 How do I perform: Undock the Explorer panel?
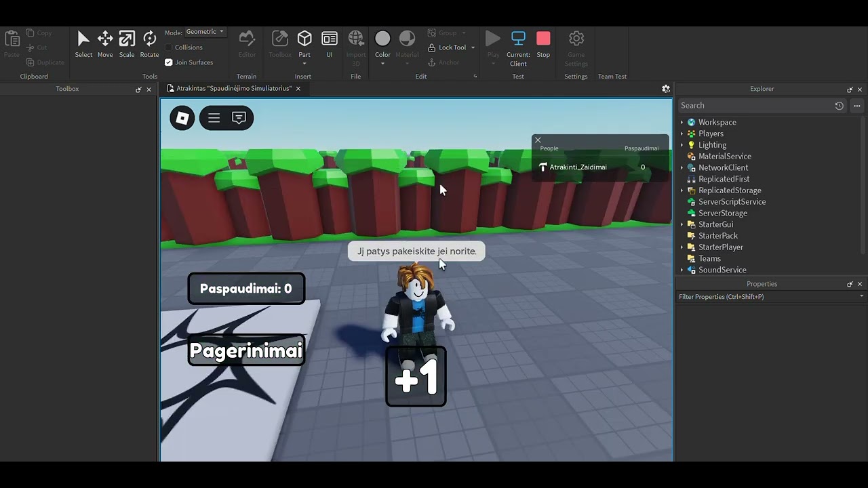(x=850, y=89)
